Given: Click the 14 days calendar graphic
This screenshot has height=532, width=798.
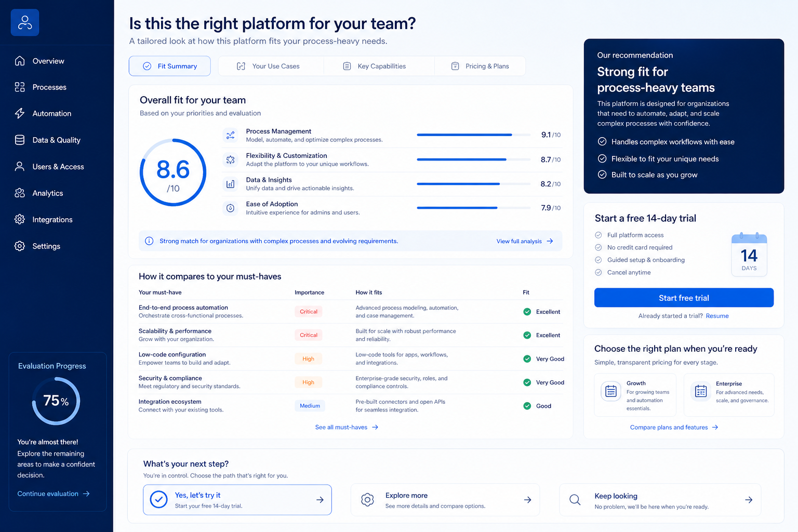Looking at the screenshot, I should point(749,255).
